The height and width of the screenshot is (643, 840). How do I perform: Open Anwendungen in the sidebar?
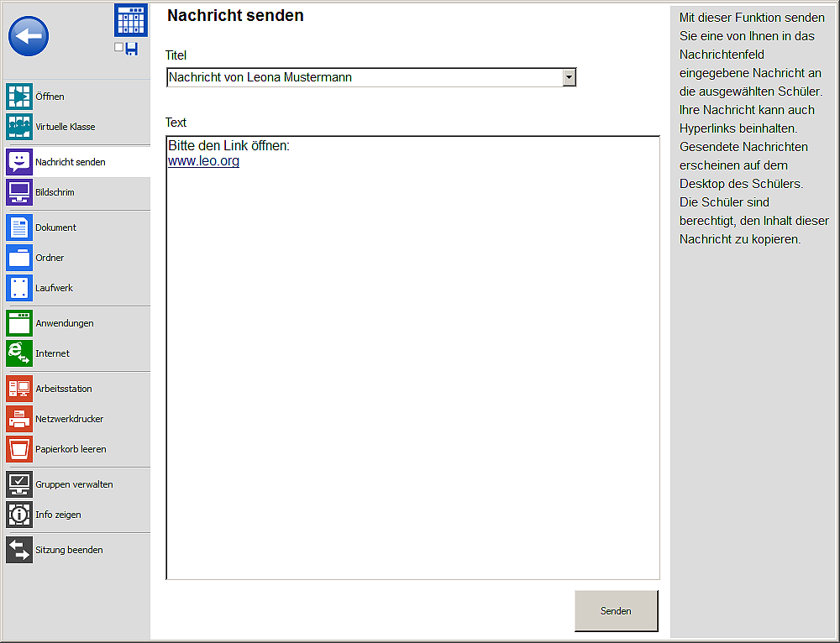[19, 323]
